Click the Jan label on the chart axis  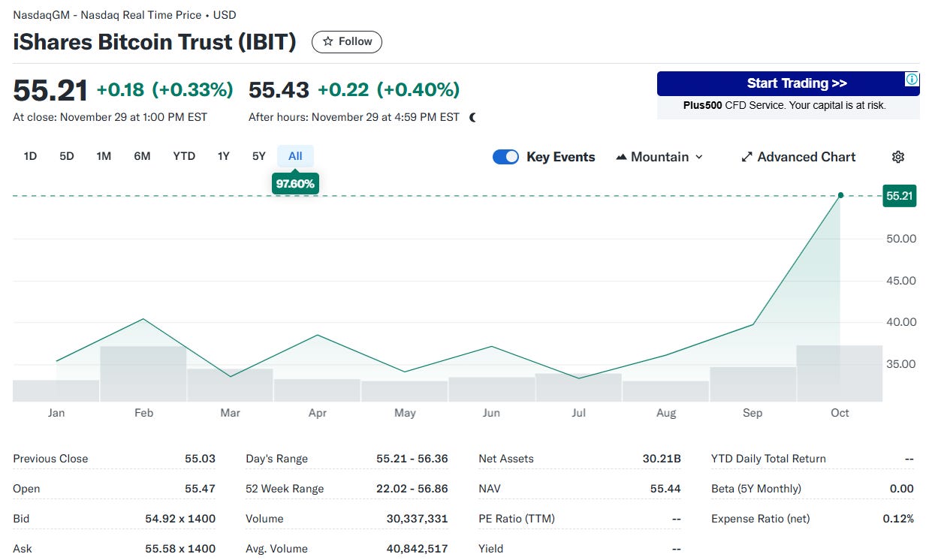pos(56,413)
